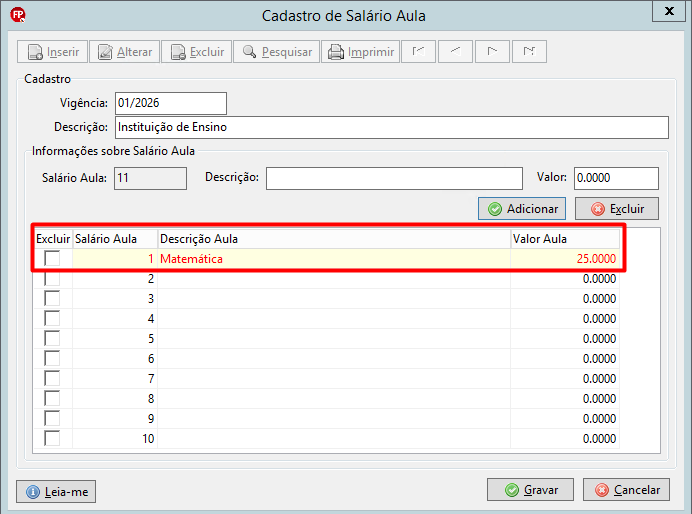Image resolution: width=692 pixels, height=514 pixels.
Task: Check the Excluir box for row 9
Action: click(52, 418)
